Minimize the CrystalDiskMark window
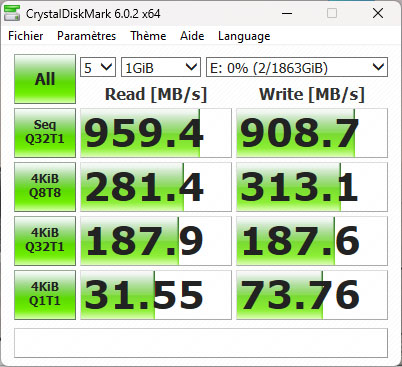The image size is (402, 367). pyautogui.click(x=287, y=14)
